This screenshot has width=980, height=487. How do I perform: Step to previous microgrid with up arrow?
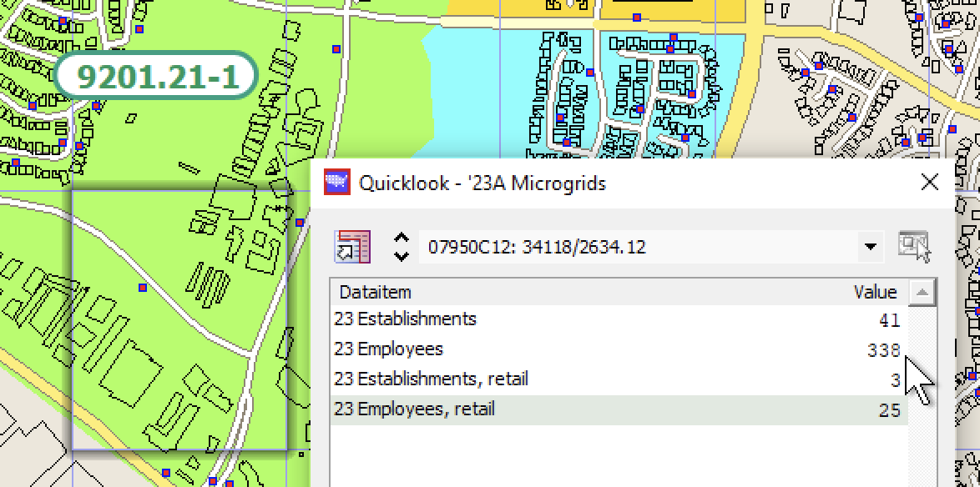pyautogui.click(x=401, y=238)
